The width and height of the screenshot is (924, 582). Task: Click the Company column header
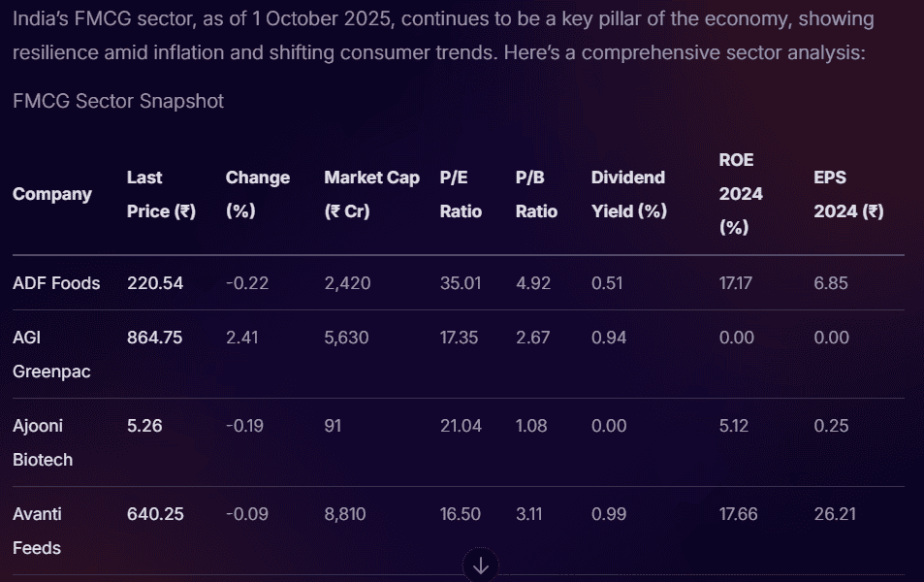(52, 194)
